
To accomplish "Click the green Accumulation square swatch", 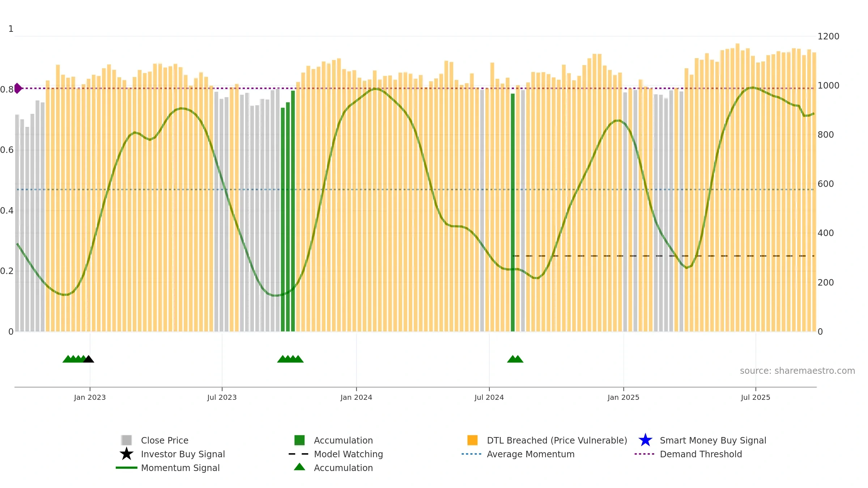I will (299, 440).
